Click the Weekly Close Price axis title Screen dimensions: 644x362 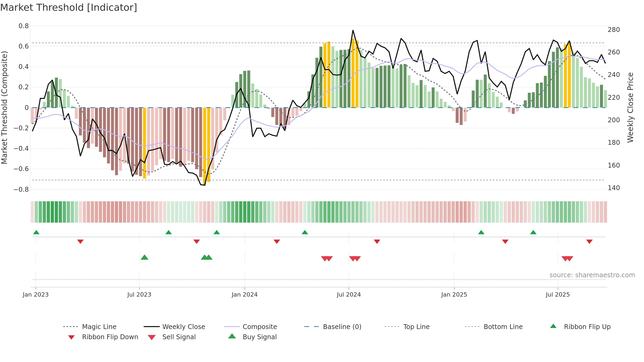point(630,107)
